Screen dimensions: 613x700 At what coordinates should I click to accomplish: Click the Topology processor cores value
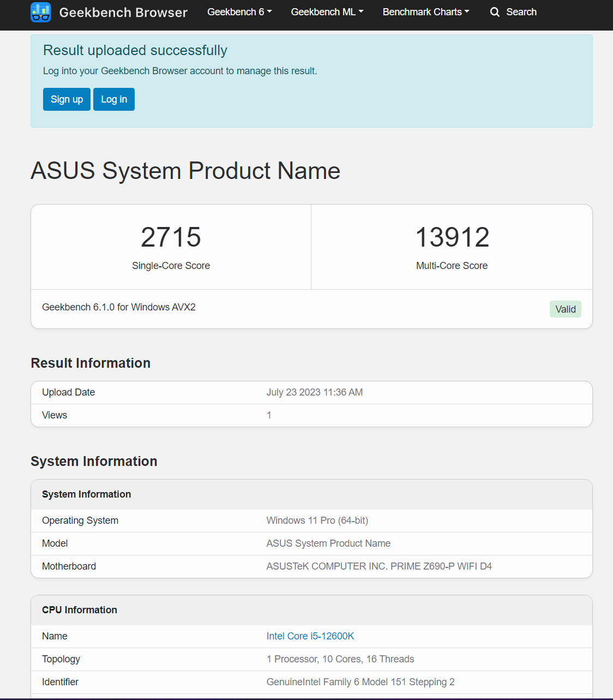pos(340,659)
